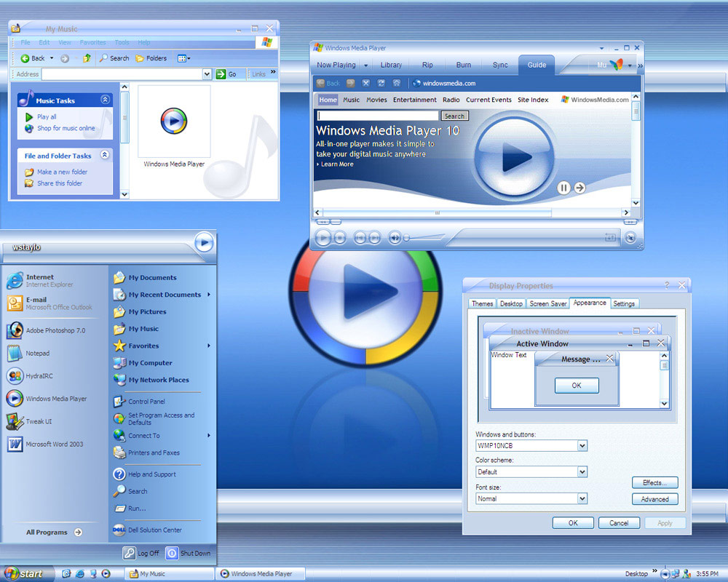This screenshot has width=728, height=582.
Task: Expand the Favorites submenu in Start menu
Action: [209, 346]
